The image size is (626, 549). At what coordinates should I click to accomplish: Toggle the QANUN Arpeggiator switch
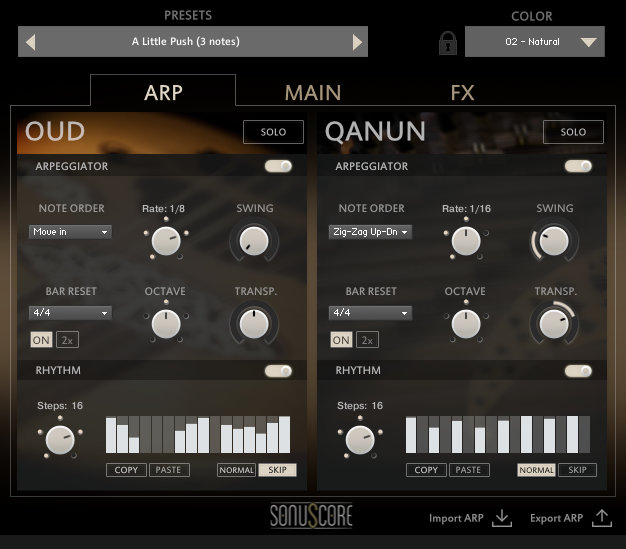pyautogui.click(x=578, y=166)
